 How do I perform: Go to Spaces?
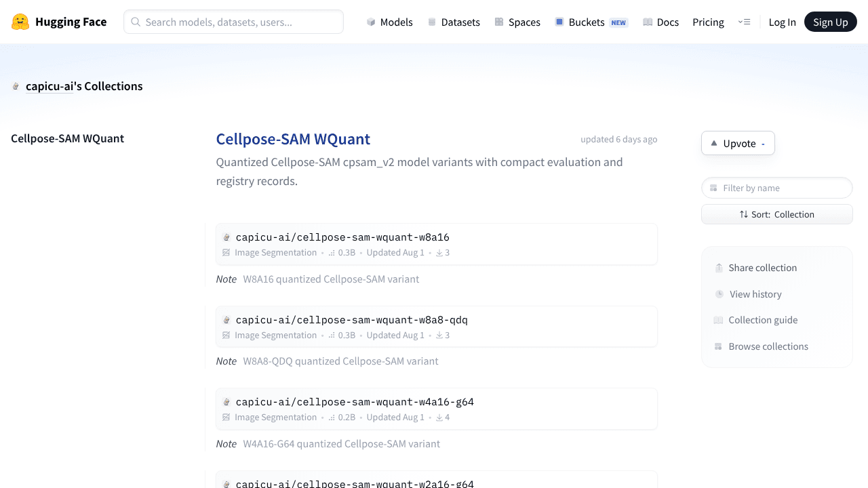(x=517, y=22)
